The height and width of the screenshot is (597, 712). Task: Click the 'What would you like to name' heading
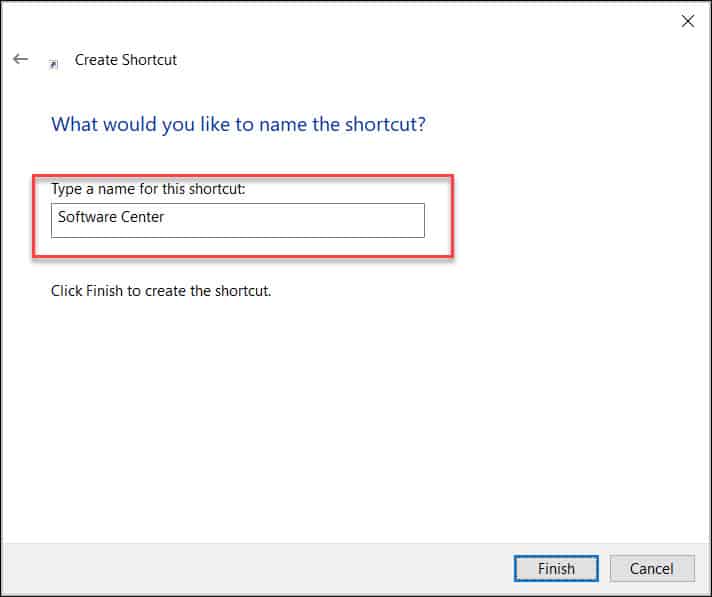pos(238,124)
